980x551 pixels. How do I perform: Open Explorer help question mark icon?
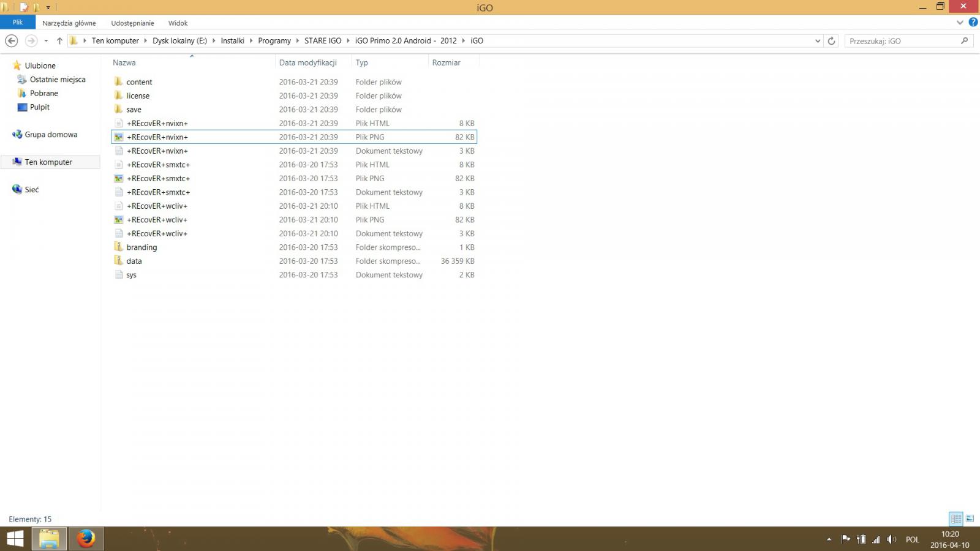coord(973,23)
